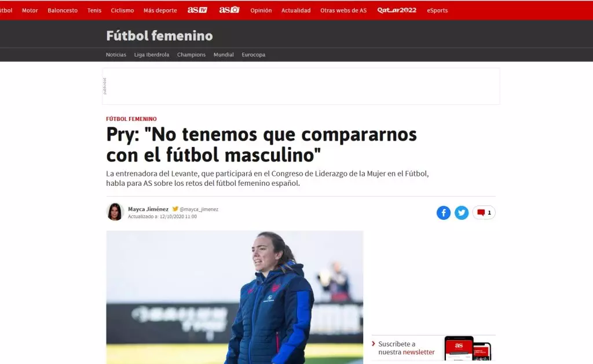
Task: Open the Fútbol femenino section heading
Action: pyautogui.click(x=159, y=36)
